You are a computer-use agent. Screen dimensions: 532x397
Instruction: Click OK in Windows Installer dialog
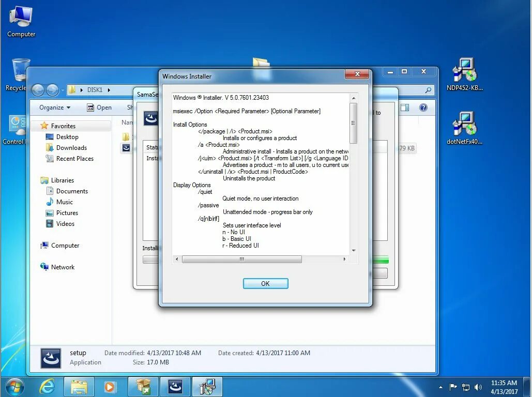point(265,283)
